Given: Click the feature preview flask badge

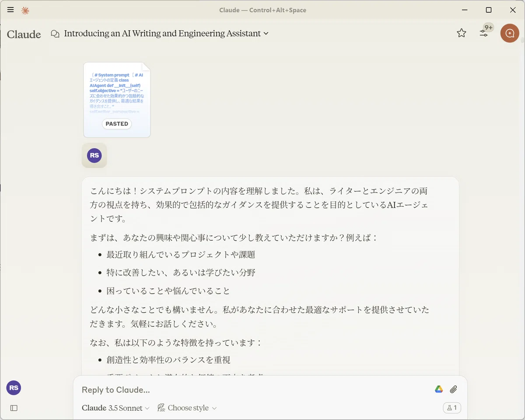Looking at the screenshot, I should (452, 408).
